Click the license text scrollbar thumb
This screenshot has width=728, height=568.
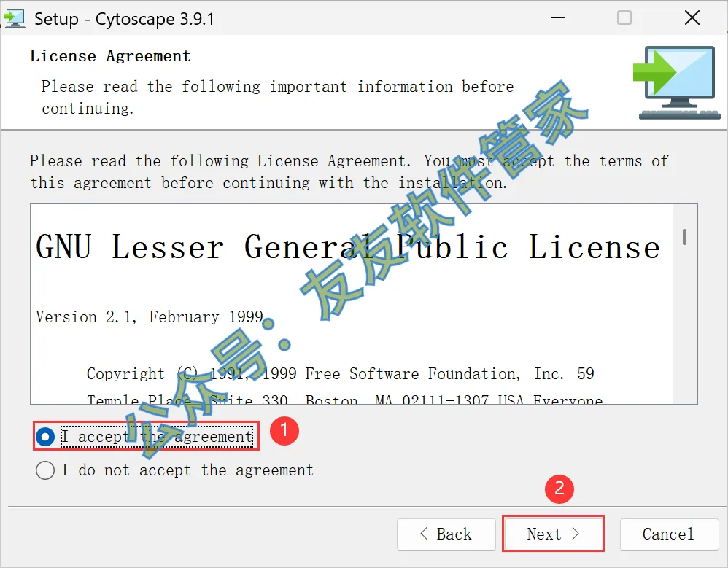pyautogui.click(x=684, y=237)
